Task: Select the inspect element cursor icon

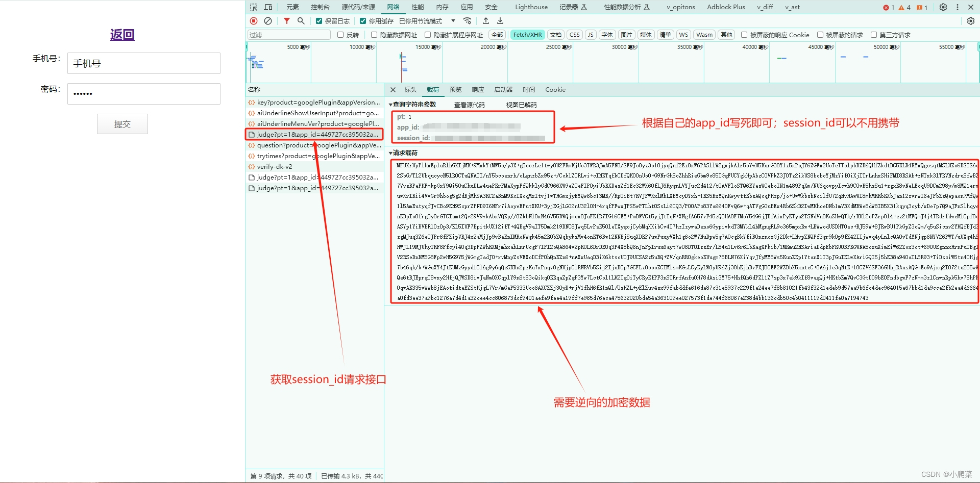Action: [254, 7]
